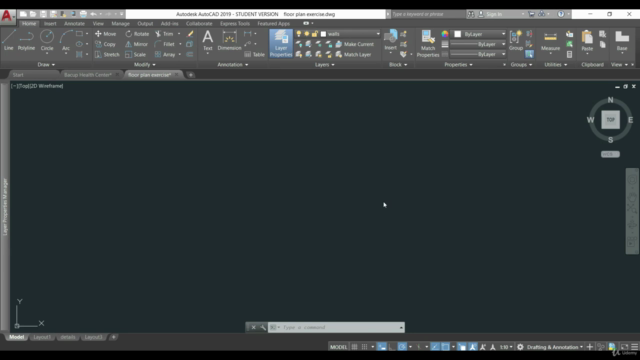
Task: Click the MODEL space button in status bar
Action: tap(338, 347)
